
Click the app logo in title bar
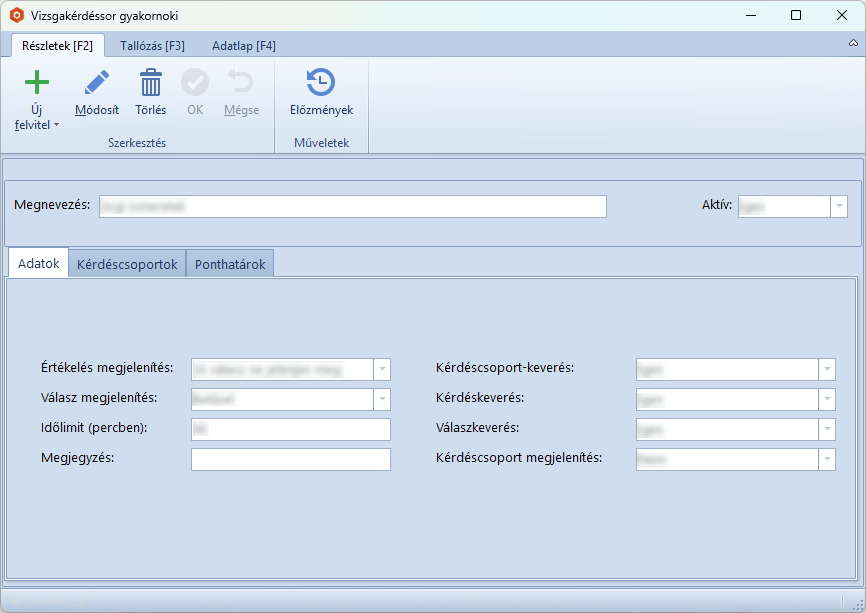(x=15, y=15)
